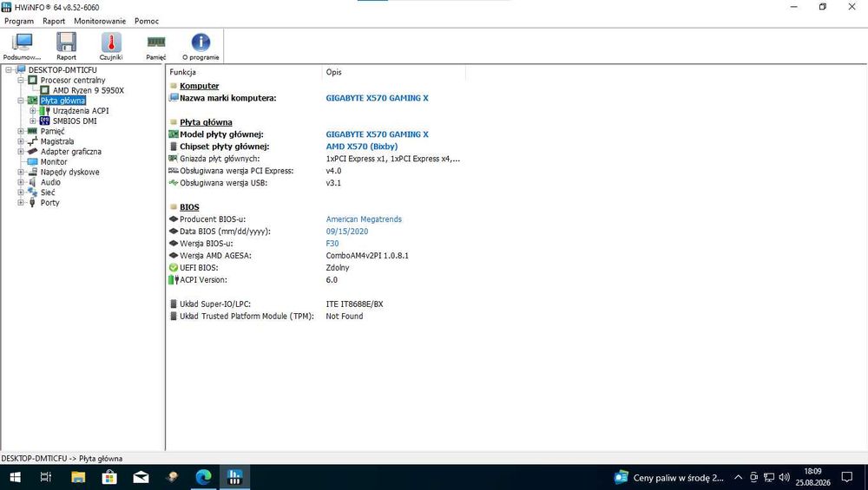Click the SMBIOS DMI tree icon
The height and width of the screenshot is (490, 868).
point(45,121)
